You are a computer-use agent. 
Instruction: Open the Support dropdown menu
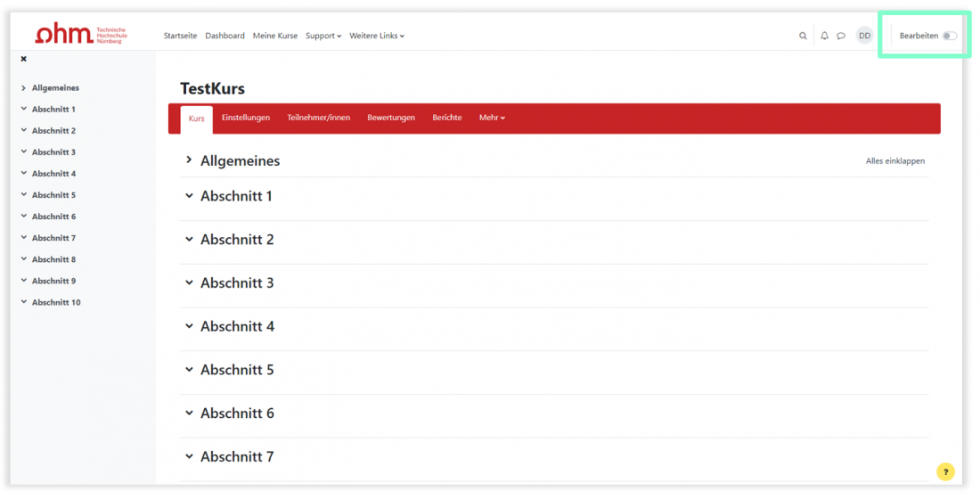[323, 36]
